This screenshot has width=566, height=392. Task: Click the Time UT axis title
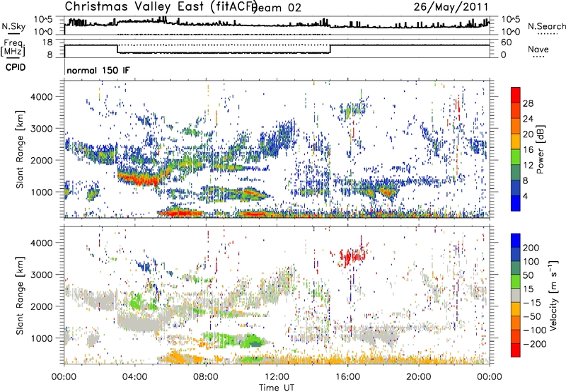point(277,388)
